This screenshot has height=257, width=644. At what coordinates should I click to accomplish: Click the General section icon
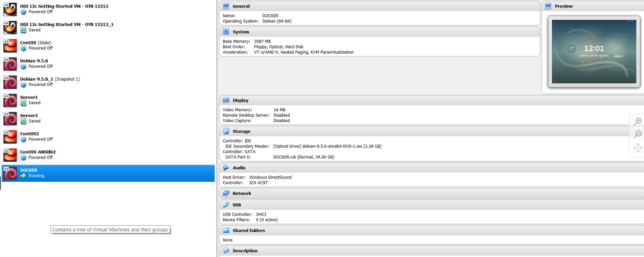[x=226, y=6]
